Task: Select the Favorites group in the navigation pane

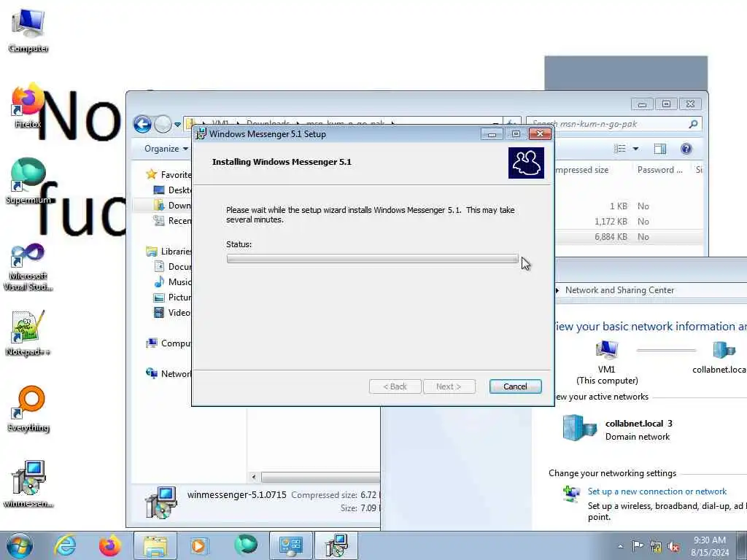Action: [169, 175]
